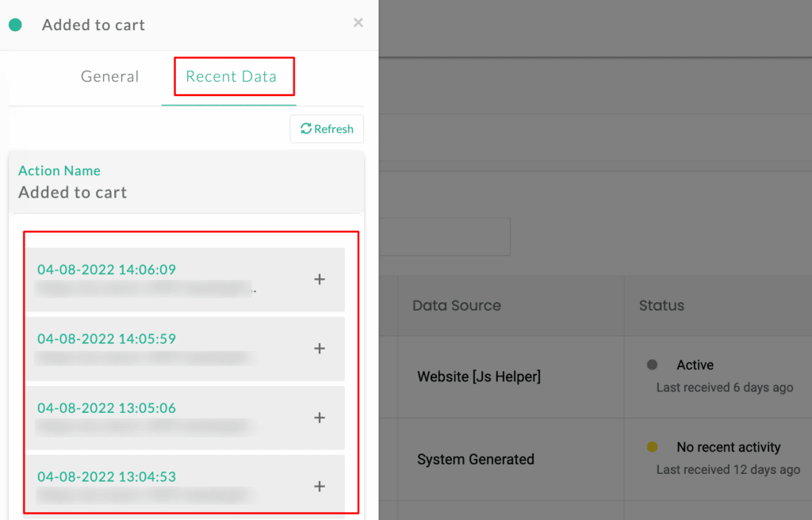Click the gray Active status dot

pyautogui.click(x=652, y=365)
